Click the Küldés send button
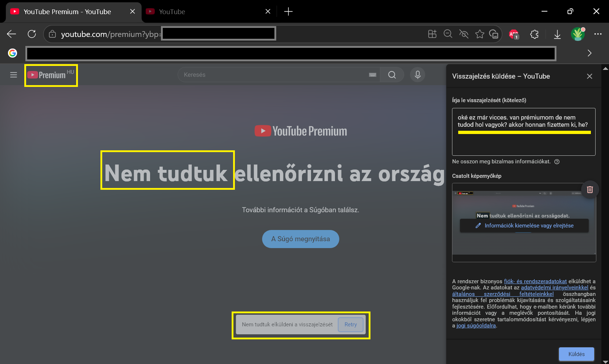 tap(576, 354)
